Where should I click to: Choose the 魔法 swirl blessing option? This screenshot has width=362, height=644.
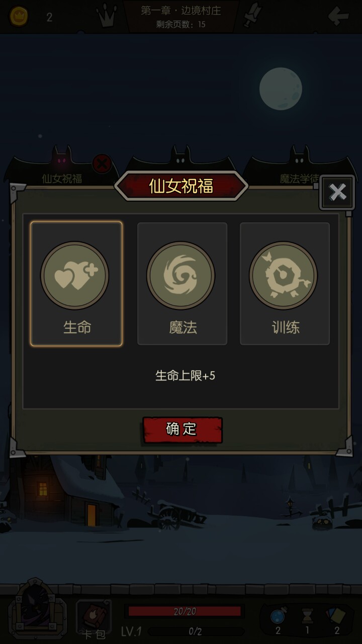tap(182, 284)
